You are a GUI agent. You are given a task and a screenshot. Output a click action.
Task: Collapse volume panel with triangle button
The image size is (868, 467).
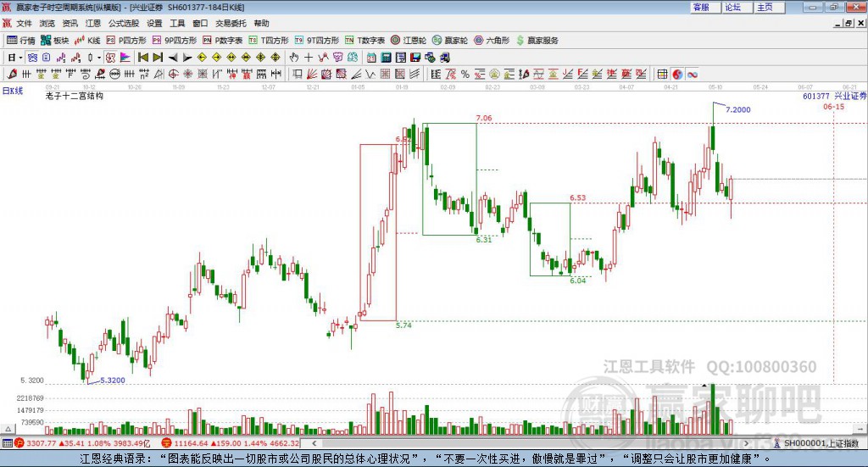(x=8, y=429)
